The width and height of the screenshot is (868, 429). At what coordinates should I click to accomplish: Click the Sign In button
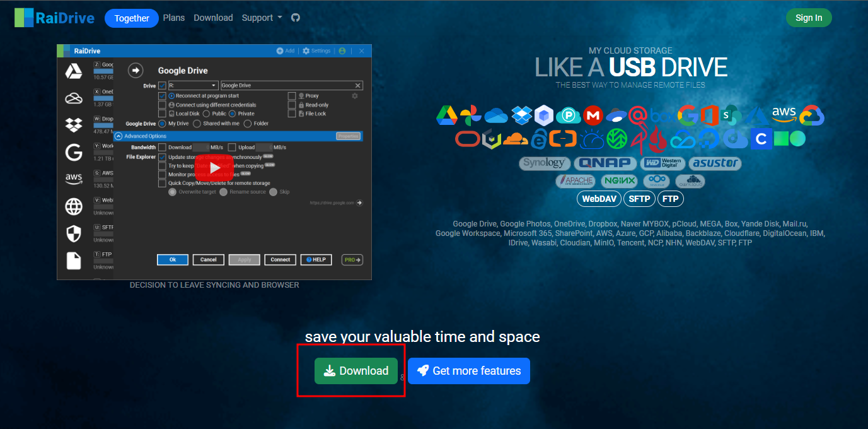pos(809,18)
